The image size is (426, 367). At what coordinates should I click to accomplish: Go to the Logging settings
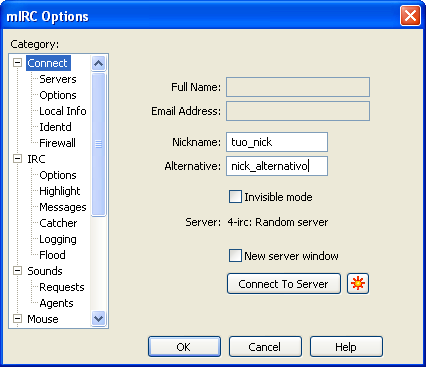coord(58,239)
